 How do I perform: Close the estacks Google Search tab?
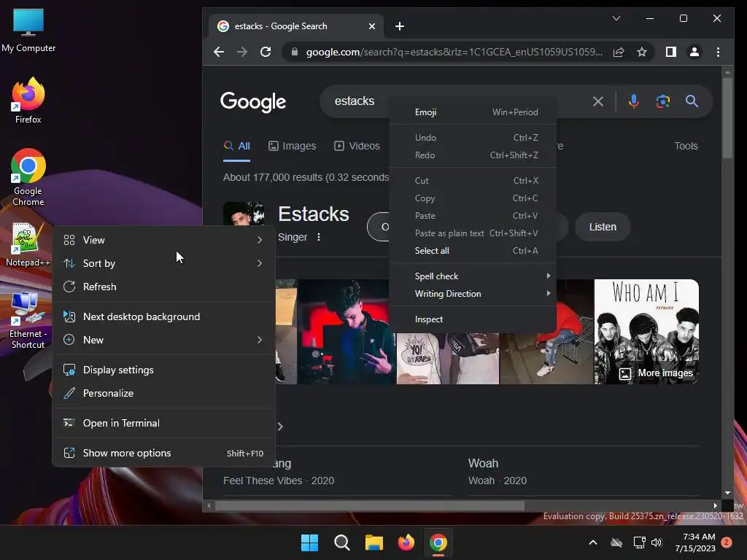[x=371, y=26]
